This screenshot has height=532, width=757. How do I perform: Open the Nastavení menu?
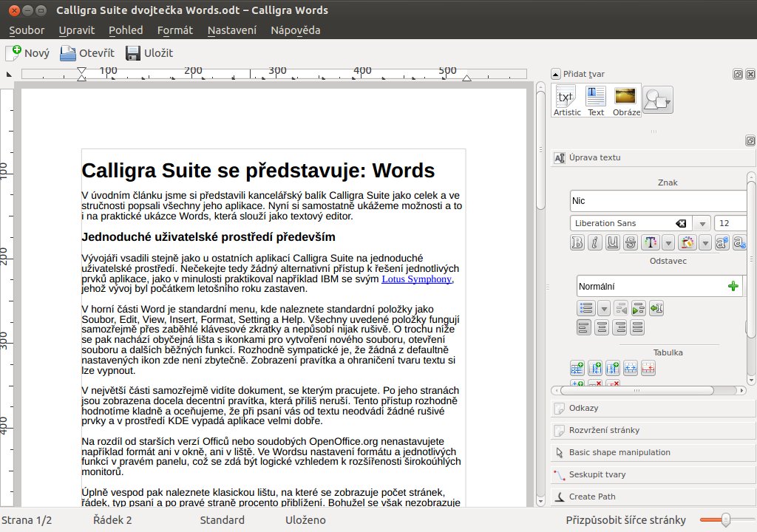[x=231, y=30]
